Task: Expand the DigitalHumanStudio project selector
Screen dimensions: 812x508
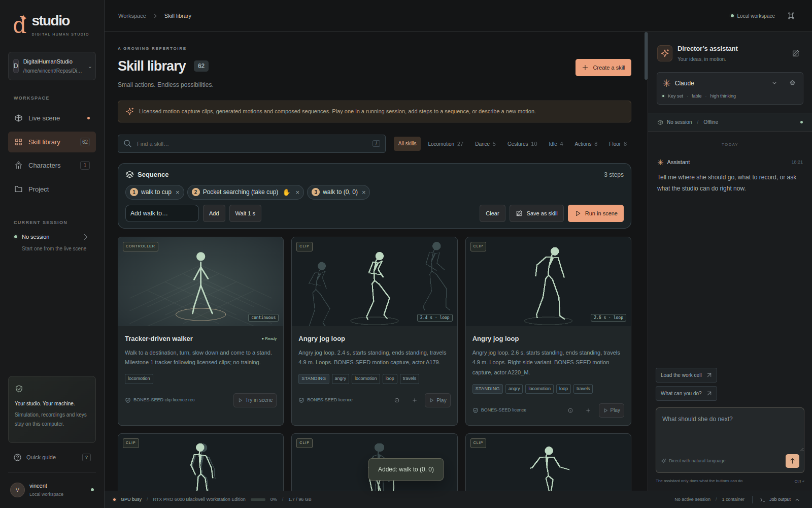Action: (x=52, y=66)
